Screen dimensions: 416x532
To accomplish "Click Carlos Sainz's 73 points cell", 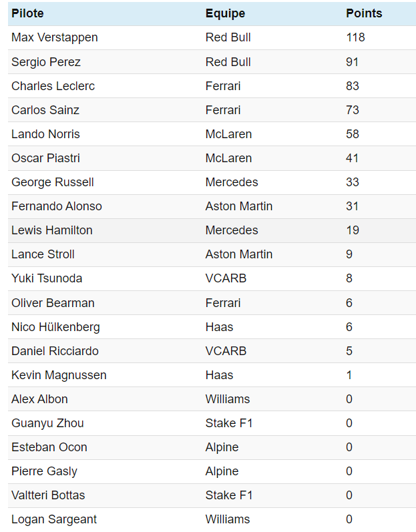I will (353, 110).
